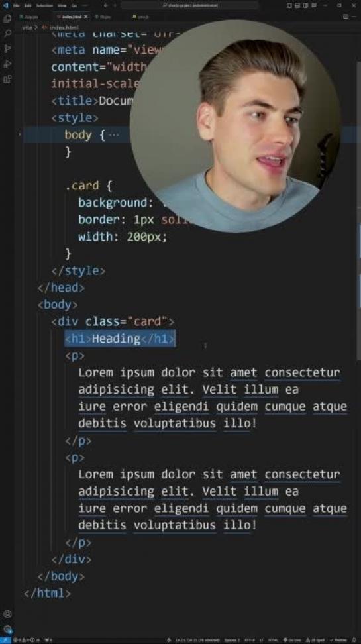Screen dimensions: 361x644
Task: Click the Prettier status bar button
Action: click(338, 640)
